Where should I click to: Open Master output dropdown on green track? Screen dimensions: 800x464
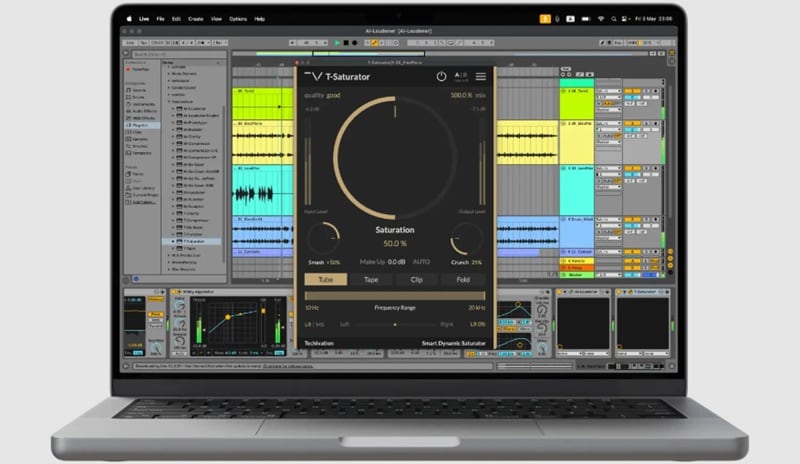(608, 110)
